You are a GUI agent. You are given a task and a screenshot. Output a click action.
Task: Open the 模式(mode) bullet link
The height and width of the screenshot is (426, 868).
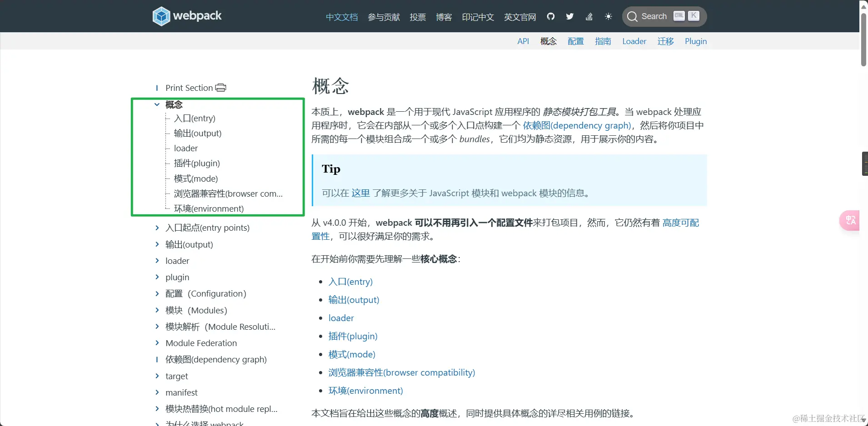(x=352, y=354)
